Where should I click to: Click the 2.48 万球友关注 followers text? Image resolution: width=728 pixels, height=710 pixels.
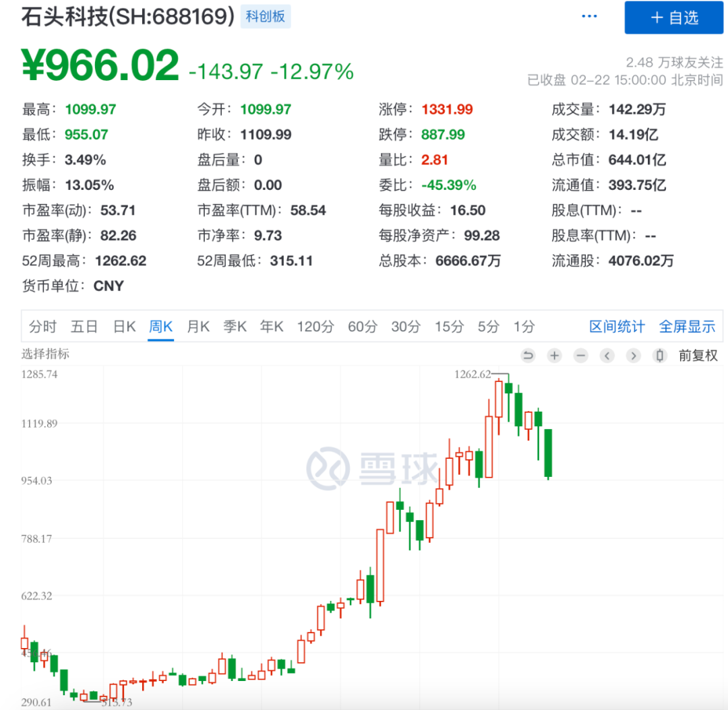674,62
